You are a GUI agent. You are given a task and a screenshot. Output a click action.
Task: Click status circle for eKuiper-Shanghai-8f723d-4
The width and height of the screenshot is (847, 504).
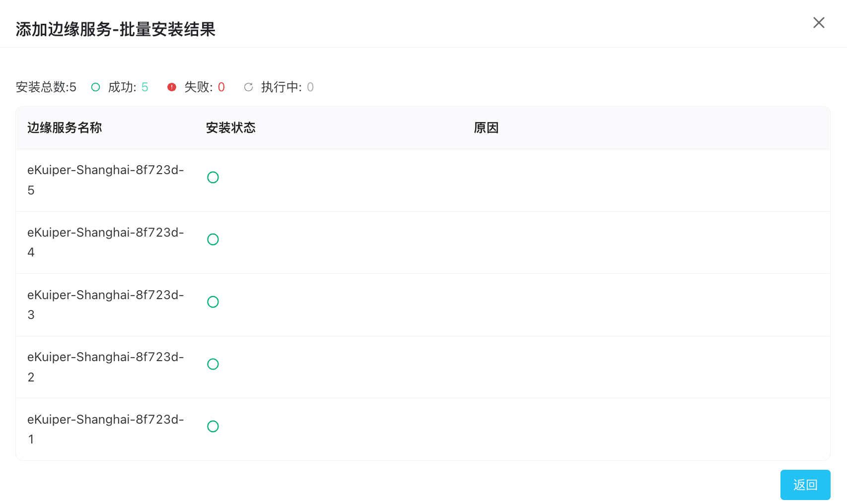point(213,240)
